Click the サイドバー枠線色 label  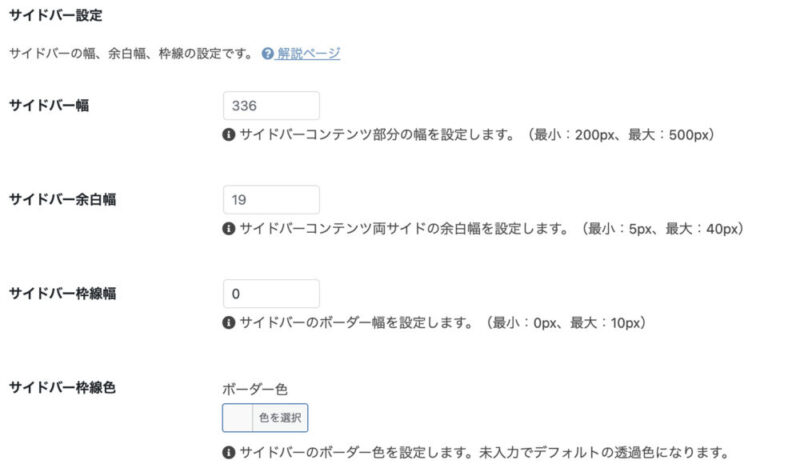[x=63, y=388]
